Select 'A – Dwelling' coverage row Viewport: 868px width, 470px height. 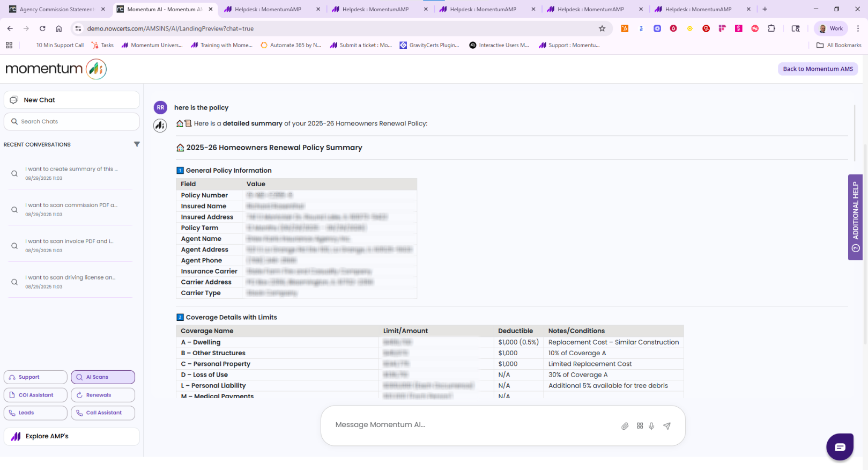(x=429, y=342)
